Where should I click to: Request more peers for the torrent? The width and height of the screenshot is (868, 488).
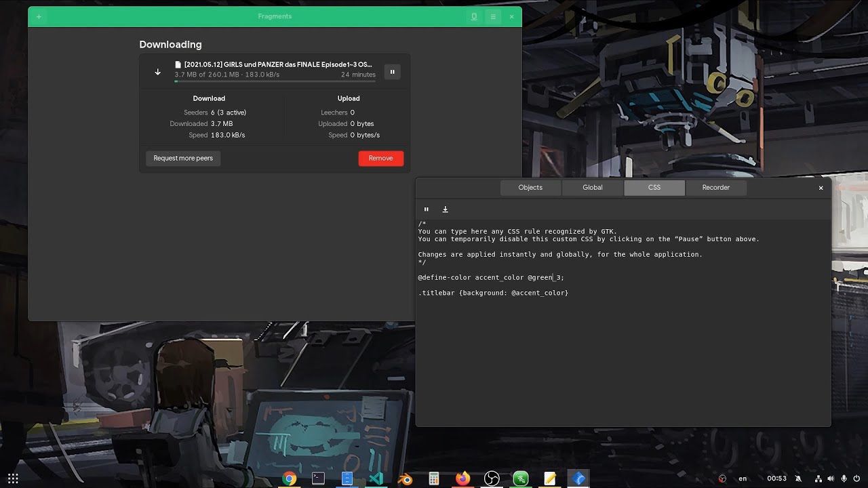click(x=183, y=158)
